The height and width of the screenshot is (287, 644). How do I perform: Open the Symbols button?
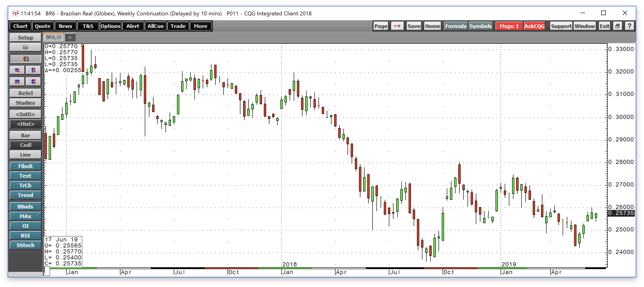tap(481, 26)
